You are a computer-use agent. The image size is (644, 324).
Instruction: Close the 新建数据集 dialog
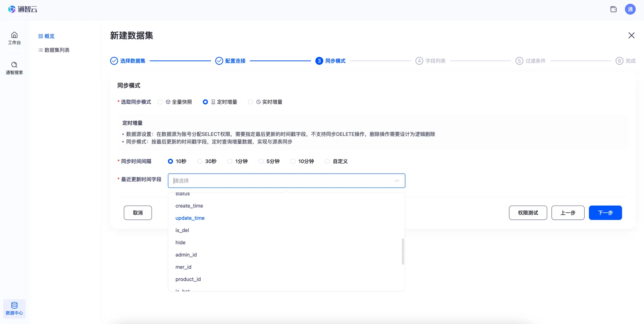click(x=632, y=36)
